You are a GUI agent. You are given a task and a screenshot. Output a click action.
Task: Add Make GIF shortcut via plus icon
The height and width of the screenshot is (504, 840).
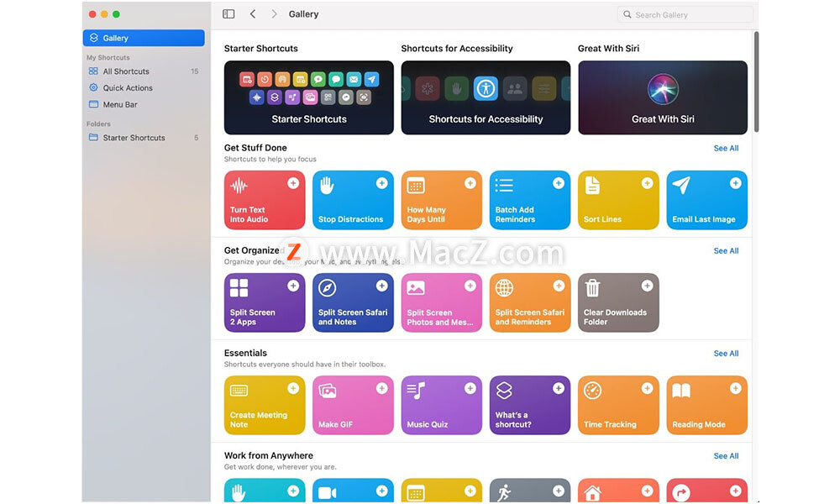point(381,388)
